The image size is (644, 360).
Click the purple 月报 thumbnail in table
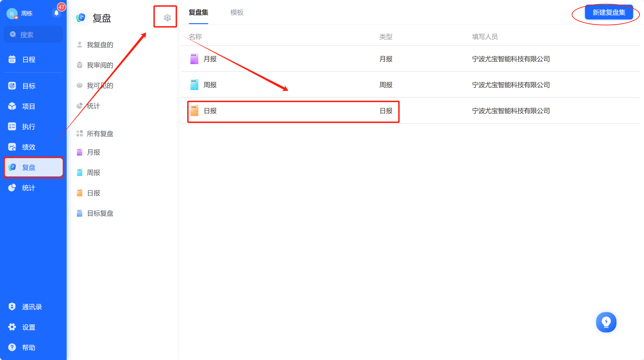194,59
